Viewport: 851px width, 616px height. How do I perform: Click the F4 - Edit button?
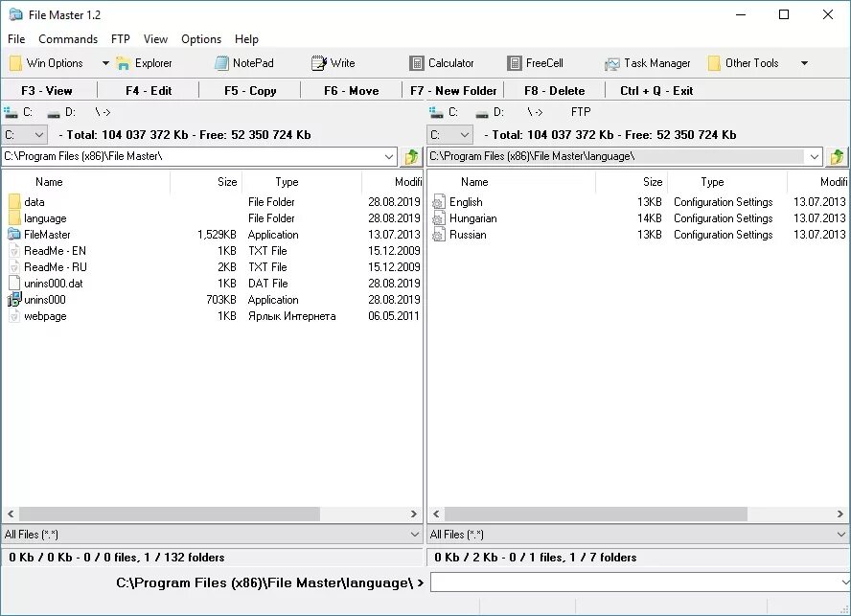point(149,91)
